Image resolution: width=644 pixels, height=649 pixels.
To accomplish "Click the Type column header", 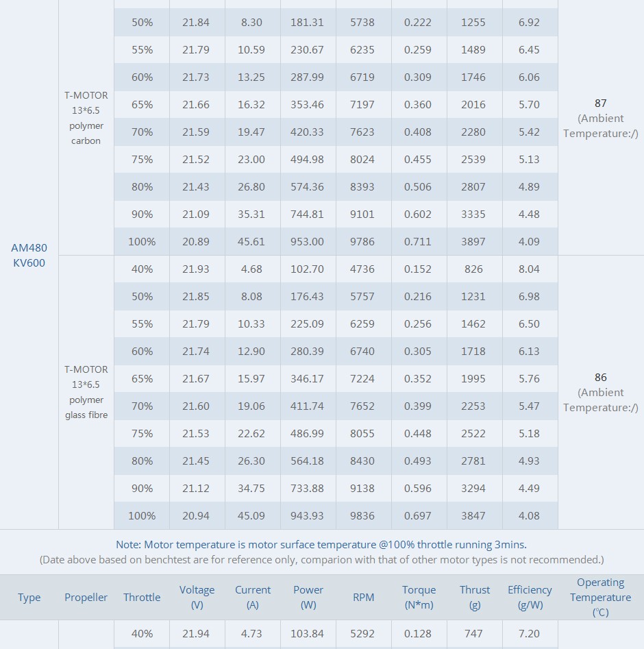I will point(29,597).
